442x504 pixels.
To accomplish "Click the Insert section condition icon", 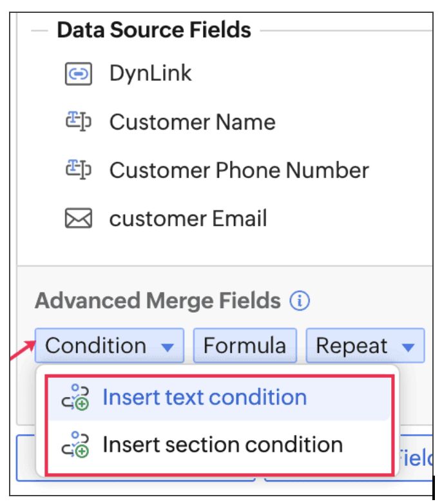I will [75, 445].
